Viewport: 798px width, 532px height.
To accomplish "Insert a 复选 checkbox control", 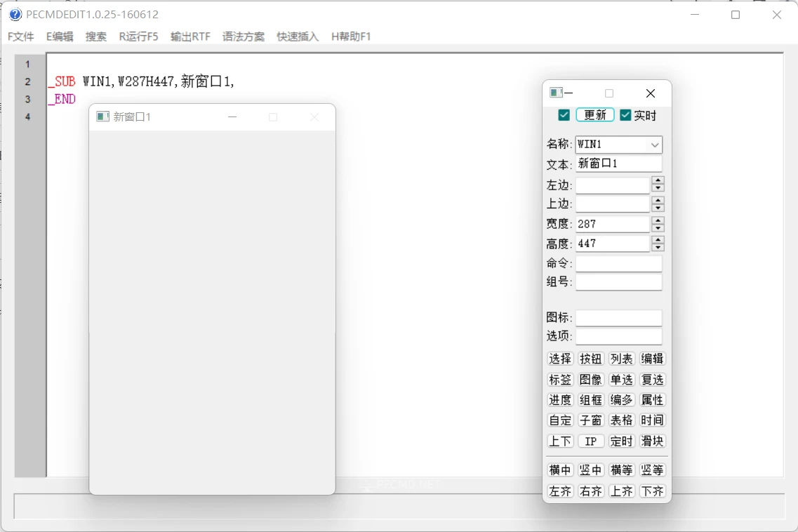I will pos(653,380).
